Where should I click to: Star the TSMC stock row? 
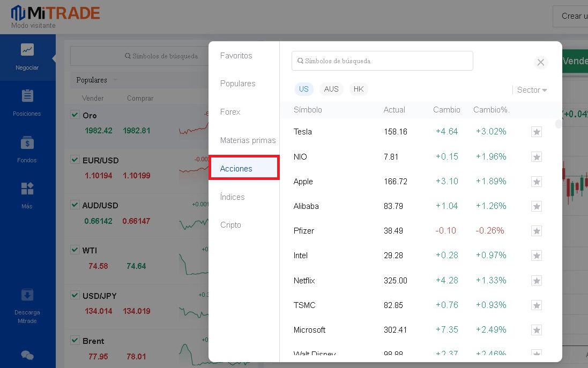coord(537,305)
